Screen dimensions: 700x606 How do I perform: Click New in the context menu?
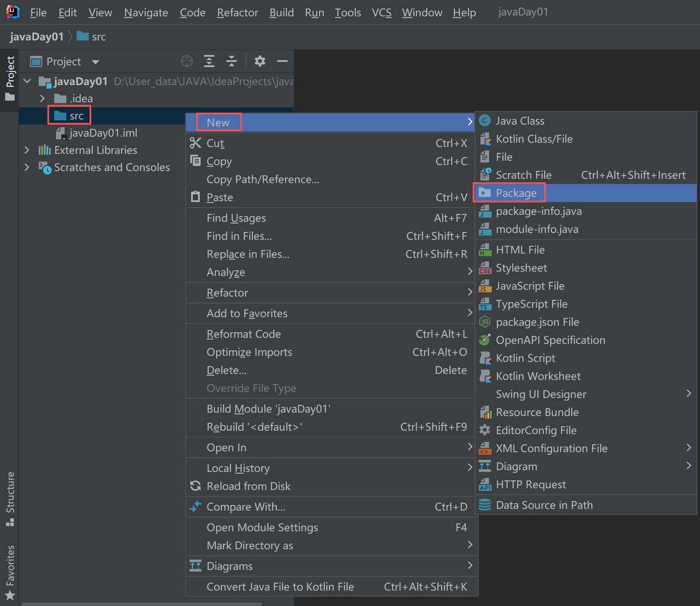(x=331, y=122)
